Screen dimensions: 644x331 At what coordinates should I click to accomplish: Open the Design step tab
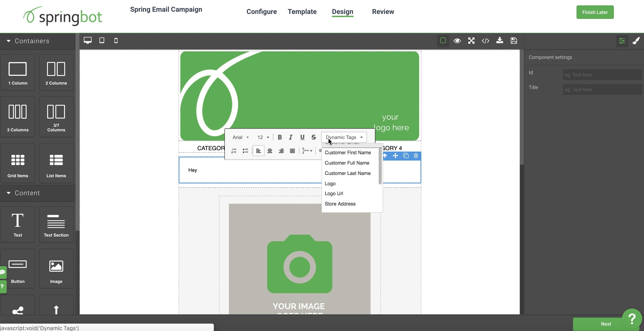pyautogui.click(x=342, y=12)
